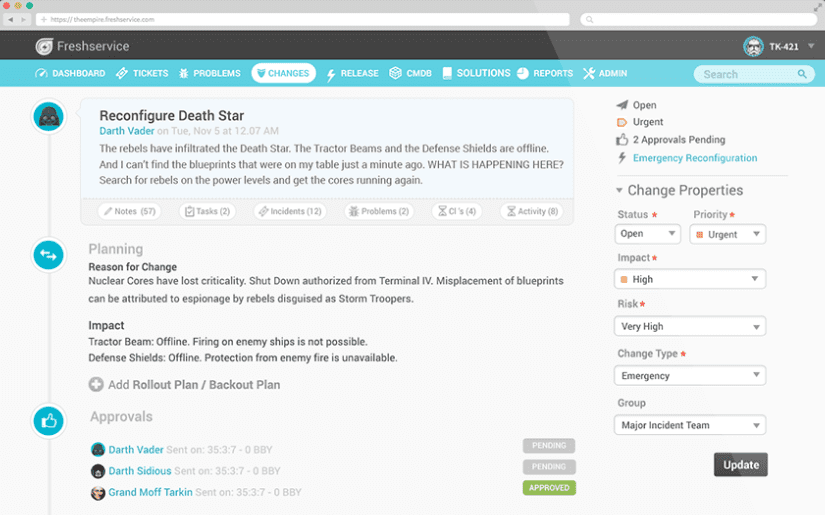825x515 pixels.
Task: Click the Reconfigure Death Star title
Action: pos(172,115)
